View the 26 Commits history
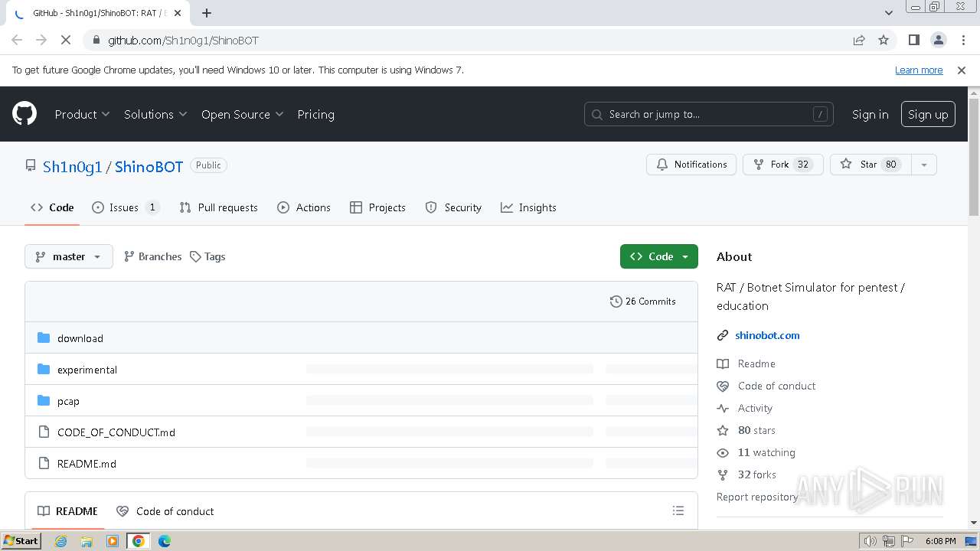 643,302
